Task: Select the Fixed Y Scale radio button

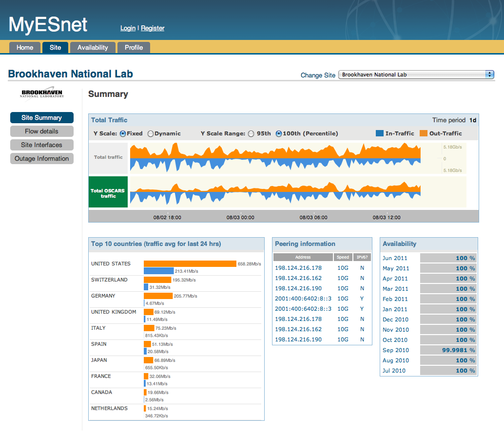Action: [x=123, y=133]
